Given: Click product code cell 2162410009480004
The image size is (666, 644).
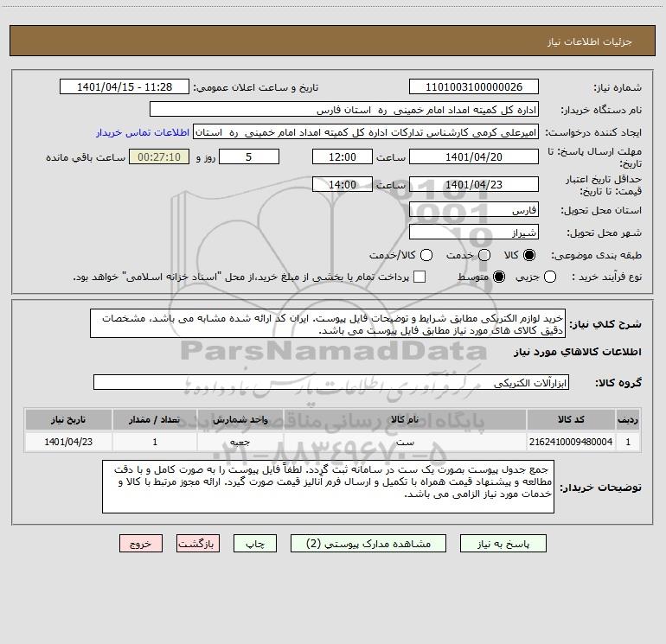Looking at the screenshot, I should (x=571, y=442).
